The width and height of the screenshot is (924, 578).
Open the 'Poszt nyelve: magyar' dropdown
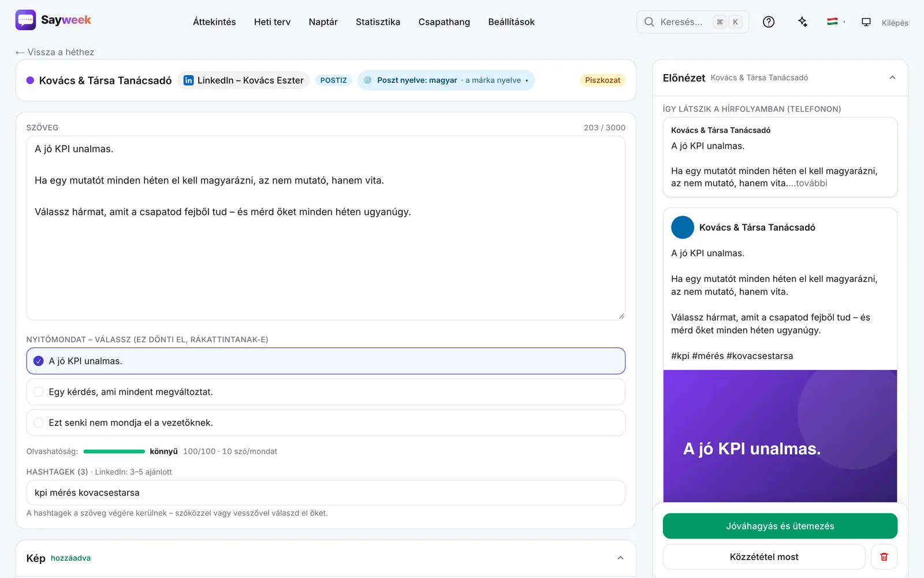coord(446,80)
